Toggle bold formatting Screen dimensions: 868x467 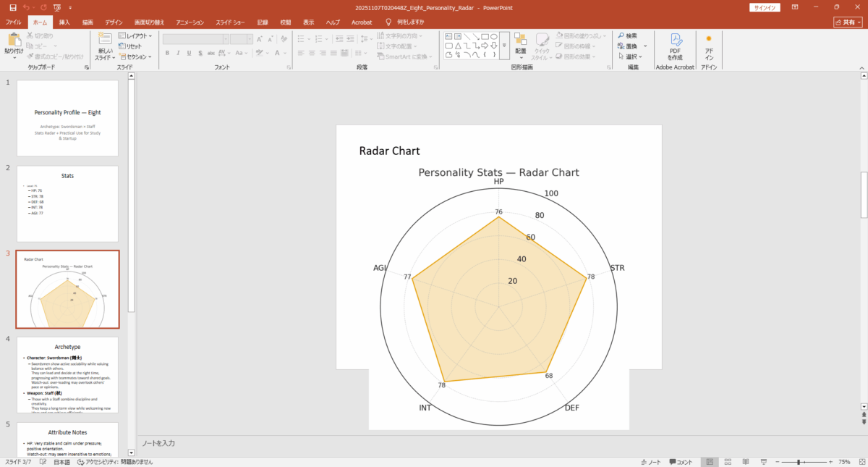[167, 53]
